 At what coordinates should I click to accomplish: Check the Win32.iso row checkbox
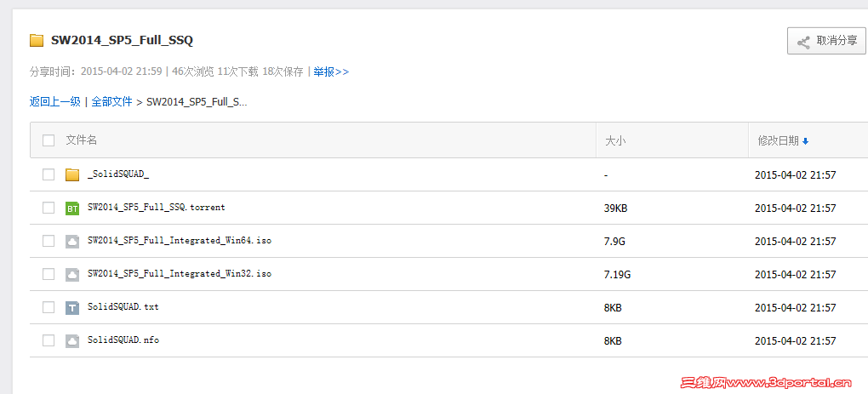[x=49, y=275]
